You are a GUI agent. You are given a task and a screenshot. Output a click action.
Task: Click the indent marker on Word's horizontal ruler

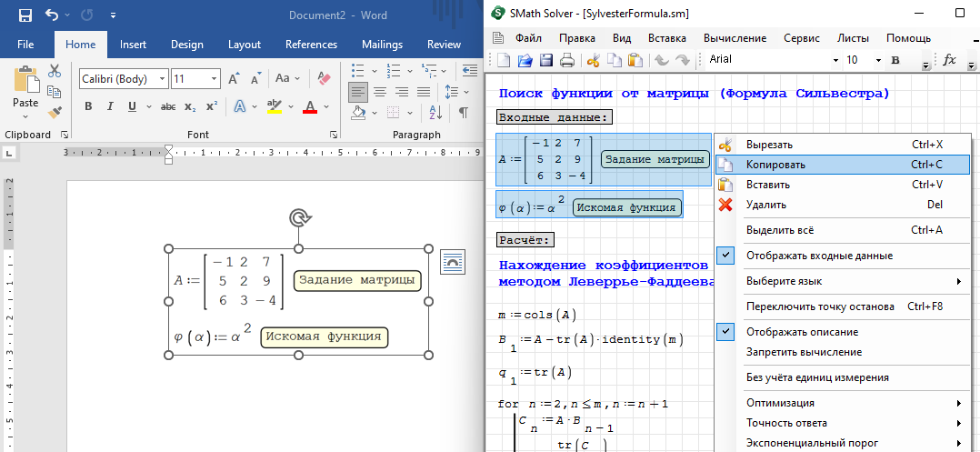(168, 153)
